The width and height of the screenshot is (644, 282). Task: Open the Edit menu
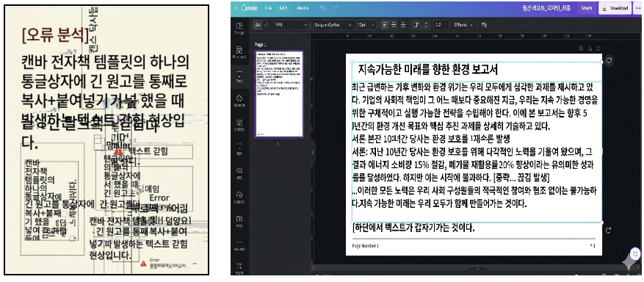tap(283, 8)
